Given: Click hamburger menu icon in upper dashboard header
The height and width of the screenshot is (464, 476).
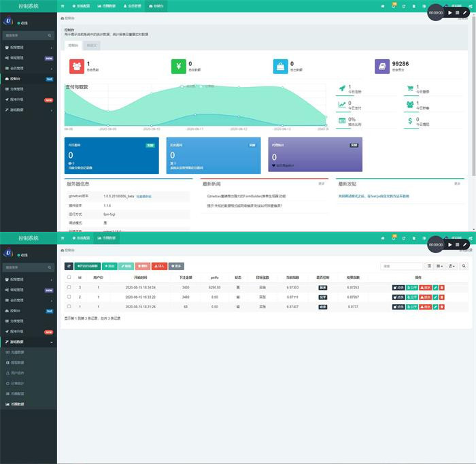Looking at the screenshot, I should [63, 6].
